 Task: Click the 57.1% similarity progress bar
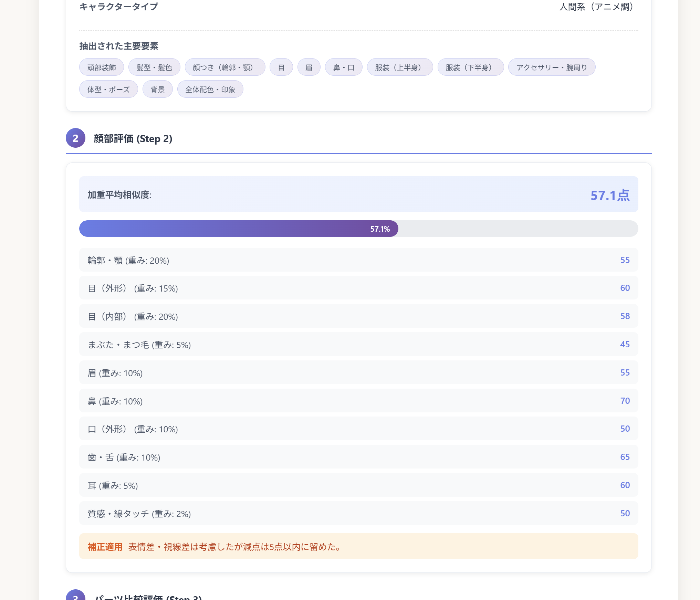tap(358, 229)
